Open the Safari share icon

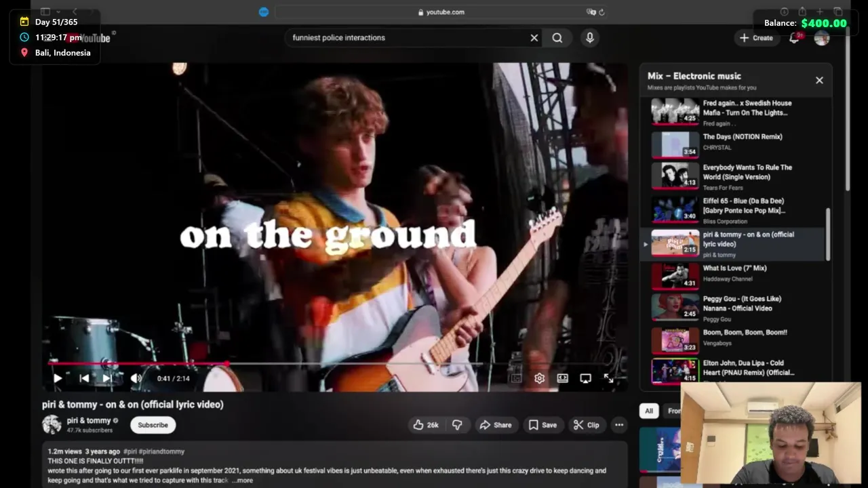(802, 12)
